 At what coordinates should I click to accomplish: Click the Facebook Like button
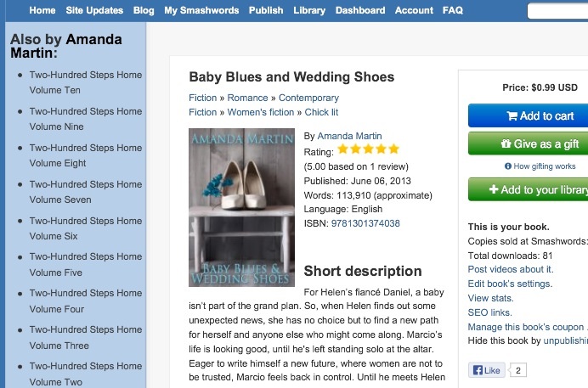489,370
